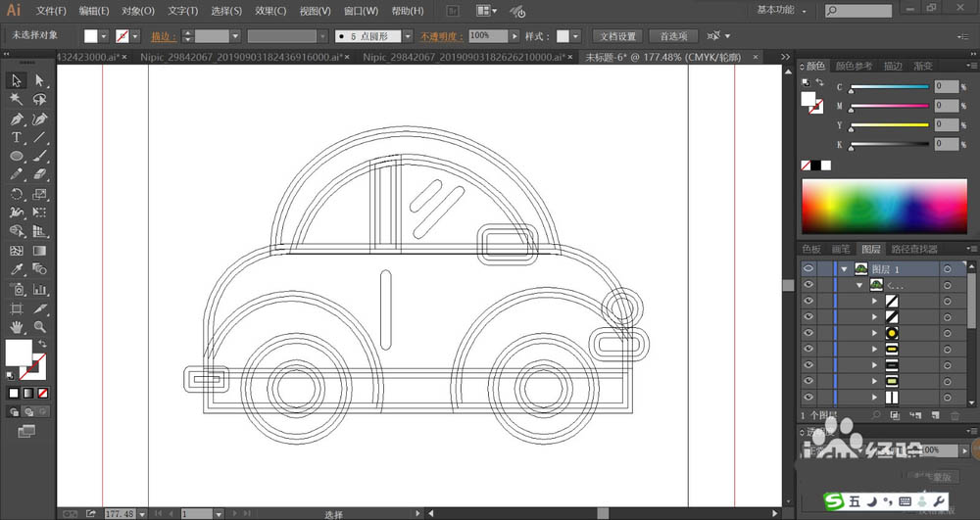Select the Artboard tool

tap(17, 308)
